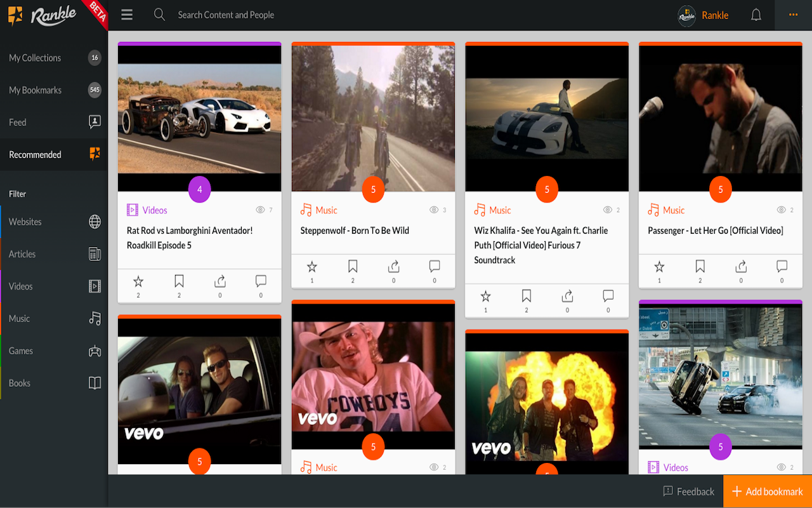Click the 545 bookmarks count badge
Screen dimensions: 812x508
[x=95, y=90]
